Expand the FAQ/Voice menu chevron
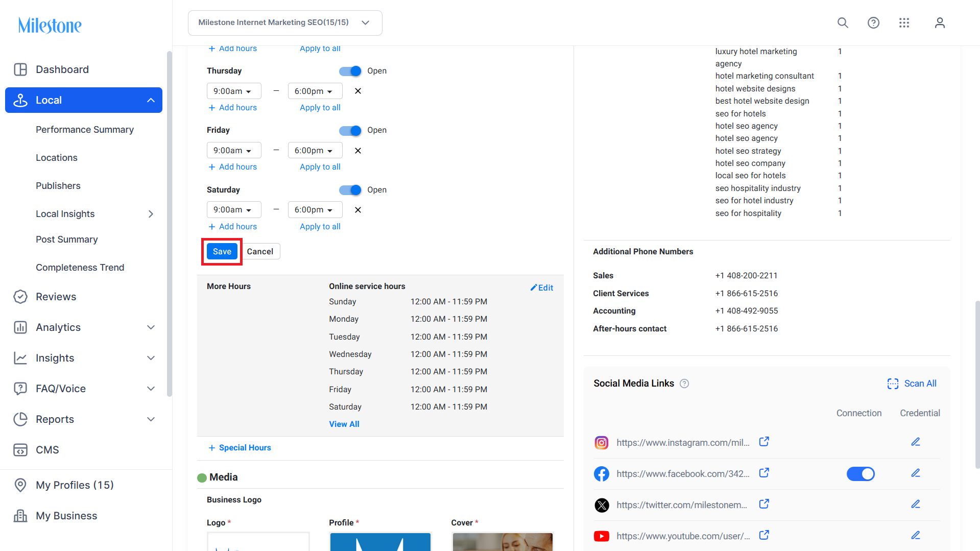 point(151,389)
